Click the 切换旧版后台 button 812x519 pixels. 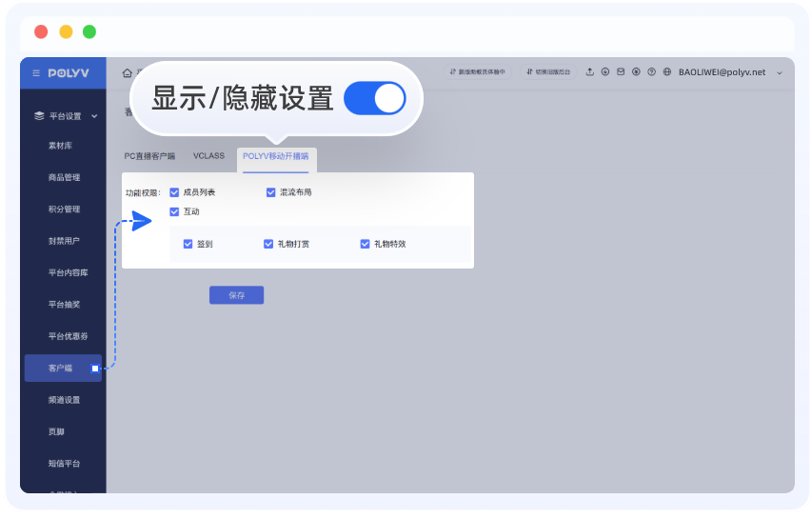[x=547, y=72]
